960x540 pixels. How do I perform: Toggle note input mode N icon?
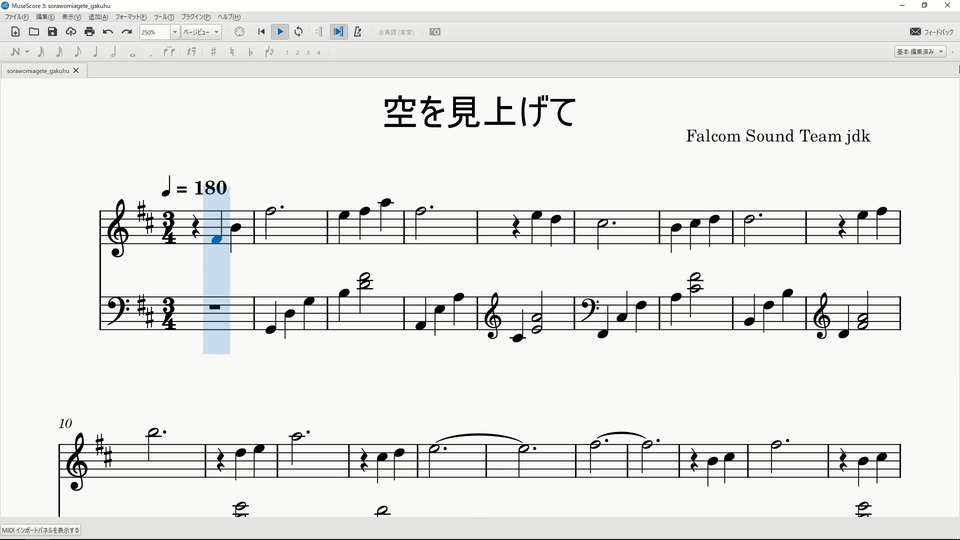coord(15,52)
